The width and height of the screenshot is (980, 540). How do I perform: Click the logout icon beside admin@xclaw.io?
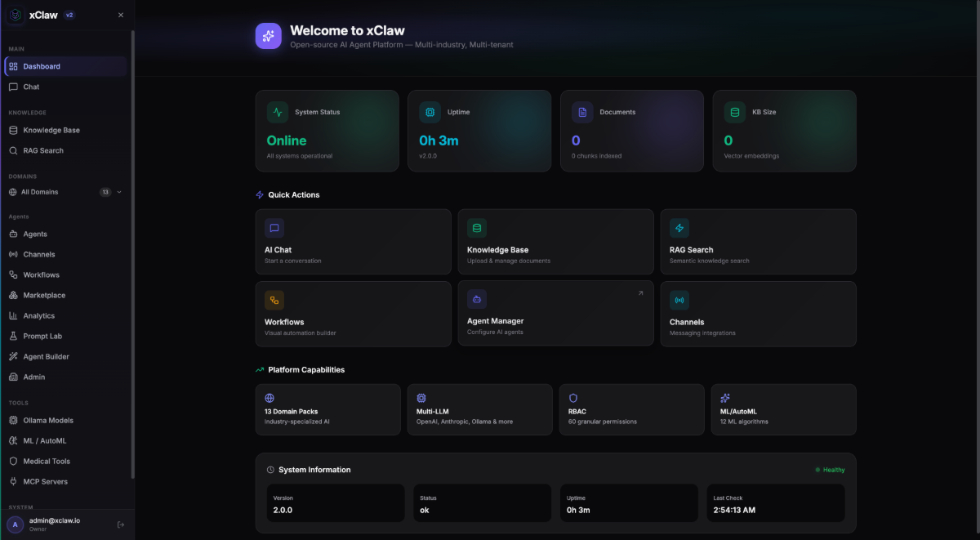(x=121, y=524)
